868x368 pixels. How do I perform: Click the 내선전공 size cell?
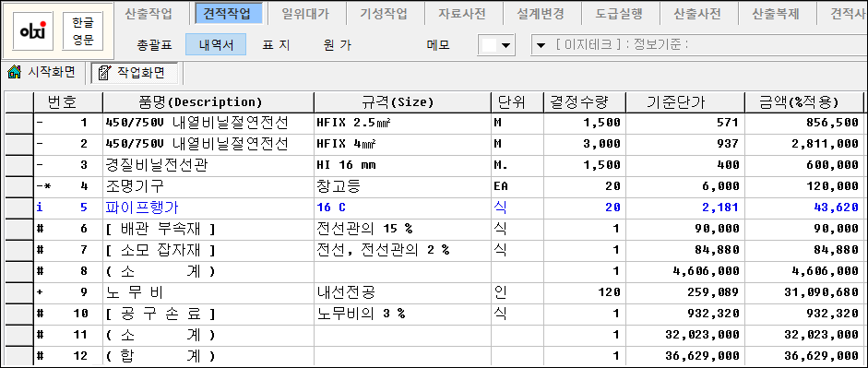point(402,292)
